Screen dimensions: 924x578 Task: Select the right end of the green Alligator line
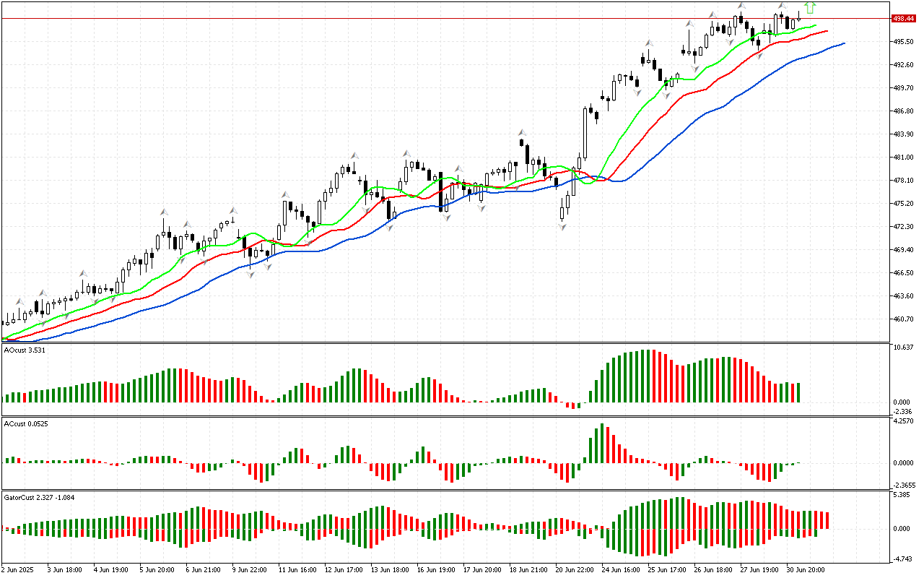(x=816, y=25)
